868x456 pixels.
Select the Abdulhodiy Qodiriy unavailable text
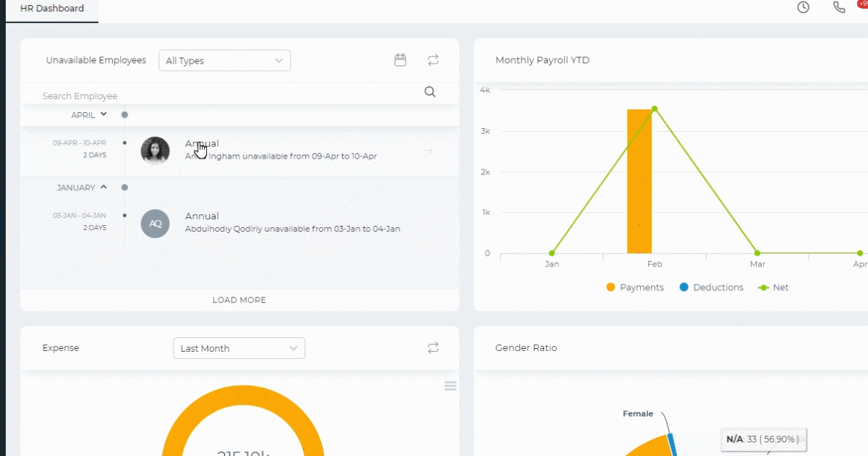point(292,229)
